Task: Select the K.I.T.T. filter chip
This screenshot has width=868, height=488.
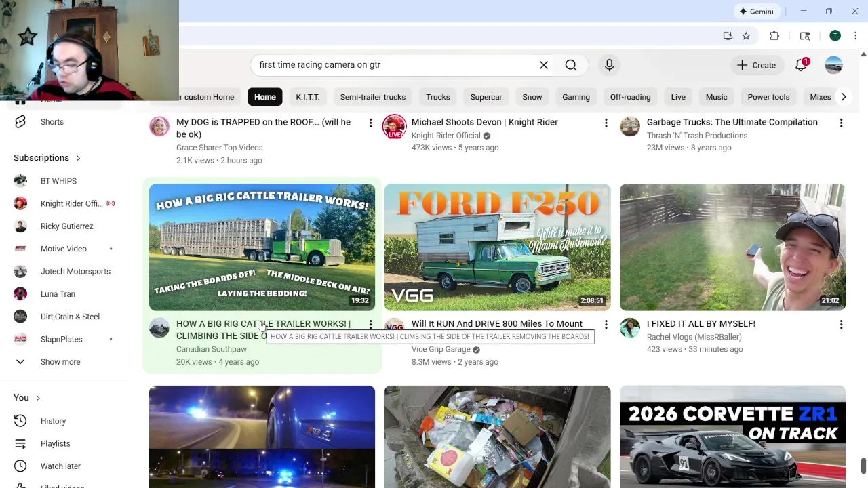Action: (307, 97)
